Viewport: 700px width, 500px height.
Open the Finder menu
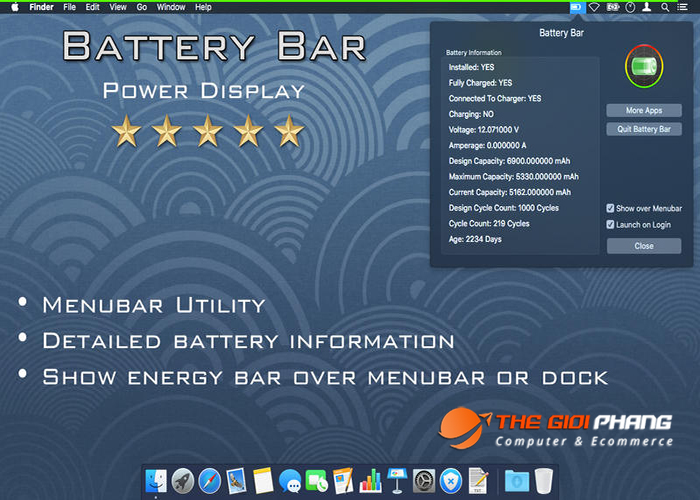coord(42,7)
